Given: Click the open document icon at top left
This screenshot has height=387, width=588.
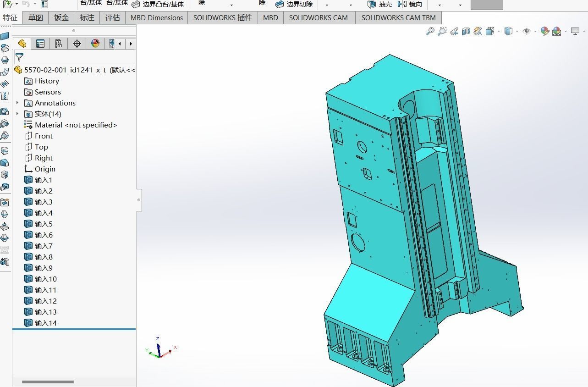Looking at the screenshot, I should click(x=7, y=4).
